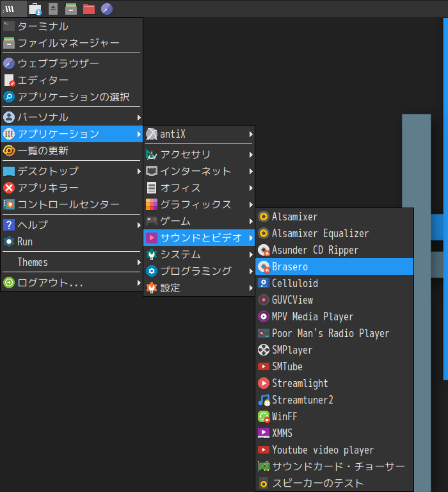Screen dimensions: 448x492
Task: Open the オフィス category
Action: click(199, 188)
